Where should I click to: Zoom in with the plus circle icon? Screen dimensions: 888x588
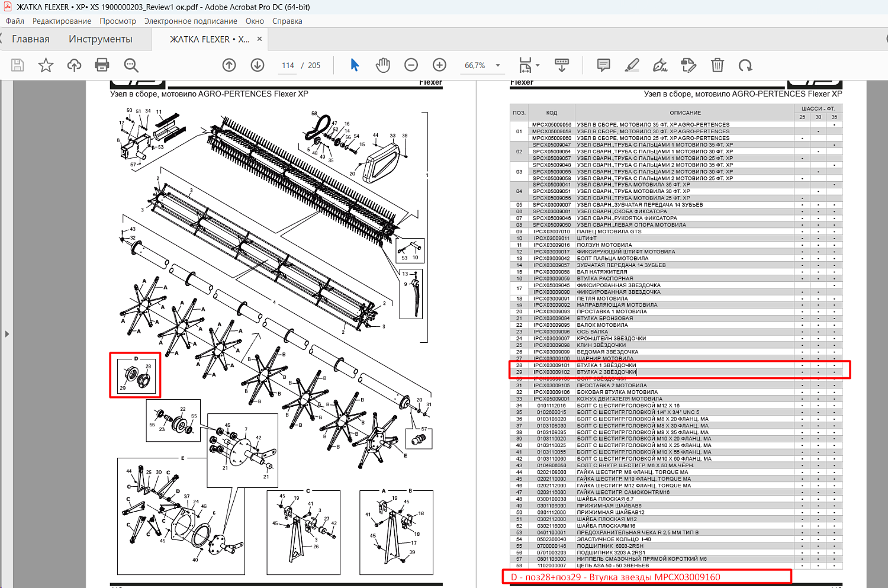(x=439, y=65)
